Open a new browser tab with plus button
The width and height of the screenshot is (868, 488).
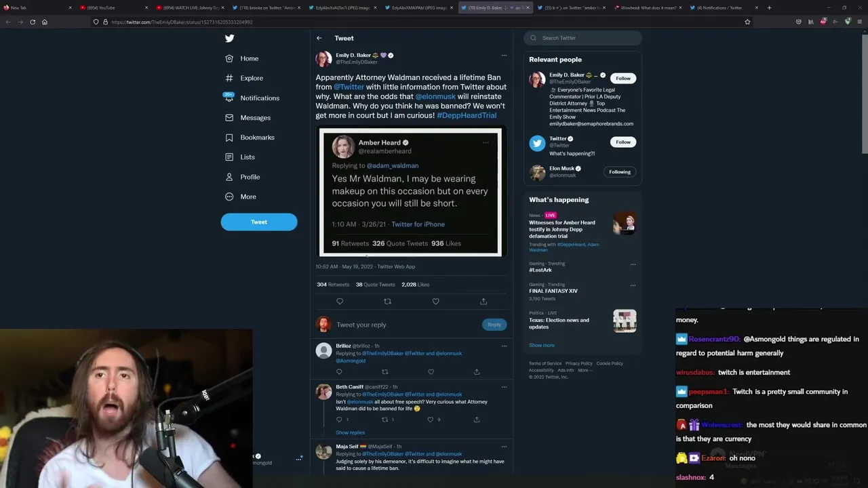point(769,7)
